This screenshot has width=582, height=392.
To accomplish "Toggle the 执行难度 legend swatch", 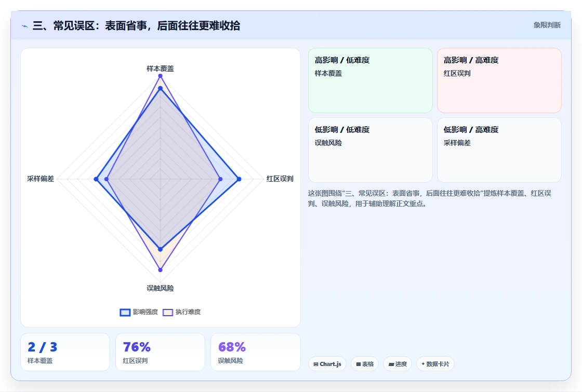I will point(168,312).
